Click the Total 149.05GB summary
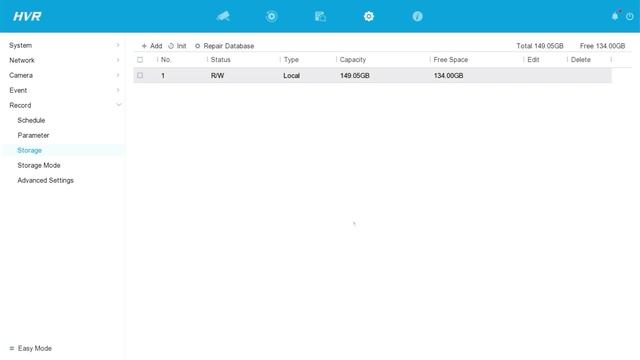The image size is (640, 360). 540,46
